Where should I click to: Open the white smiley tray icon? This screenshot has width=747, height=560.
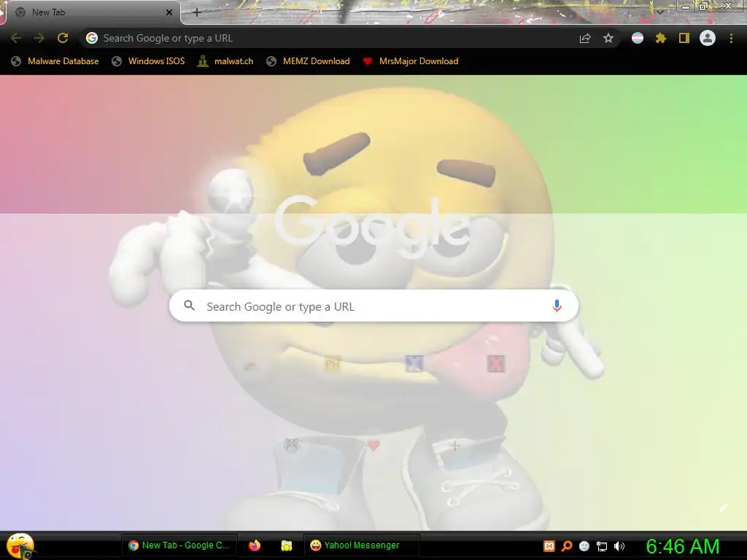pyautogui.click(x=584, y=546)
